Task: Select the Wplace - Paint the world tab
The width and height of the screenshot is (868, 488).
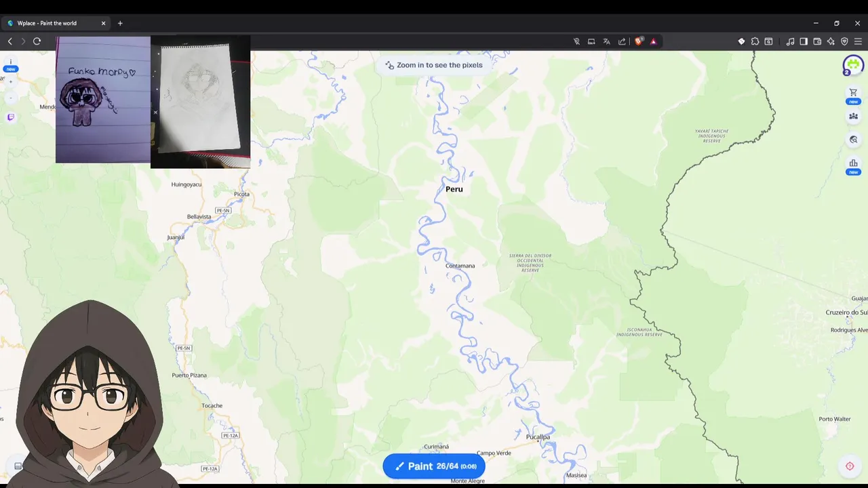Action: coord(56,23)
